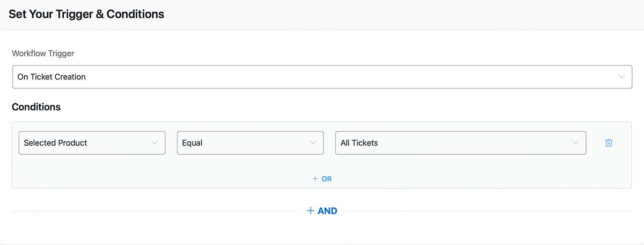The height and width of the screenshot is (245, 644).
Task: Click the Workflow Trigger label
Action: pos(43,54)
